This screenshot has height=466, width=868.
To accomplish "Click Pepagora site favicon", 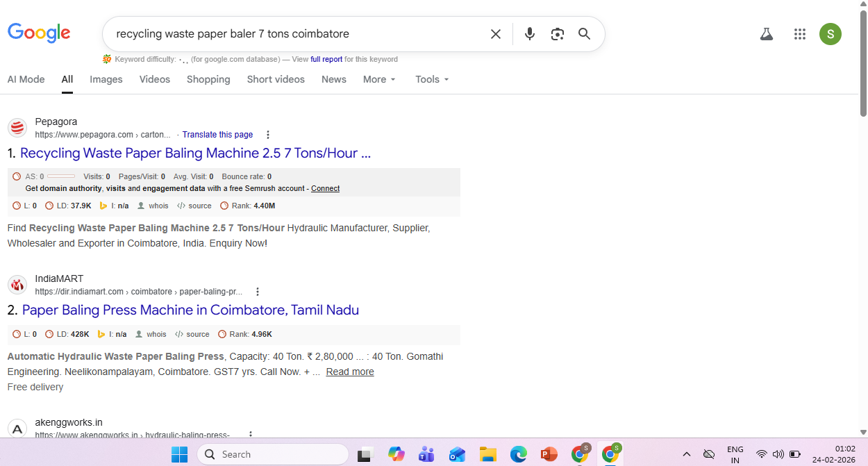I will click(x=17, y=128).
